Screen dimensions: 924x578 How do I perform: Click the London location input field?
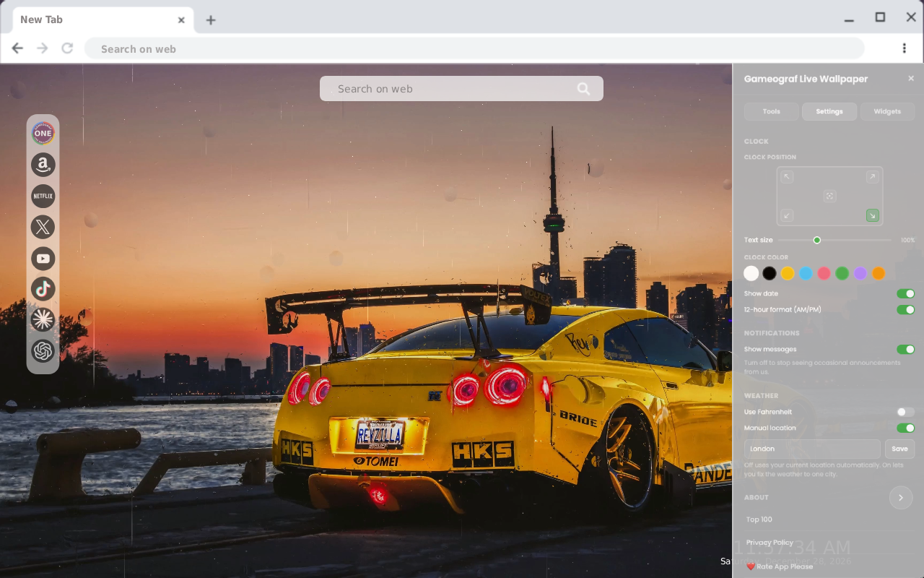[812, 449]
